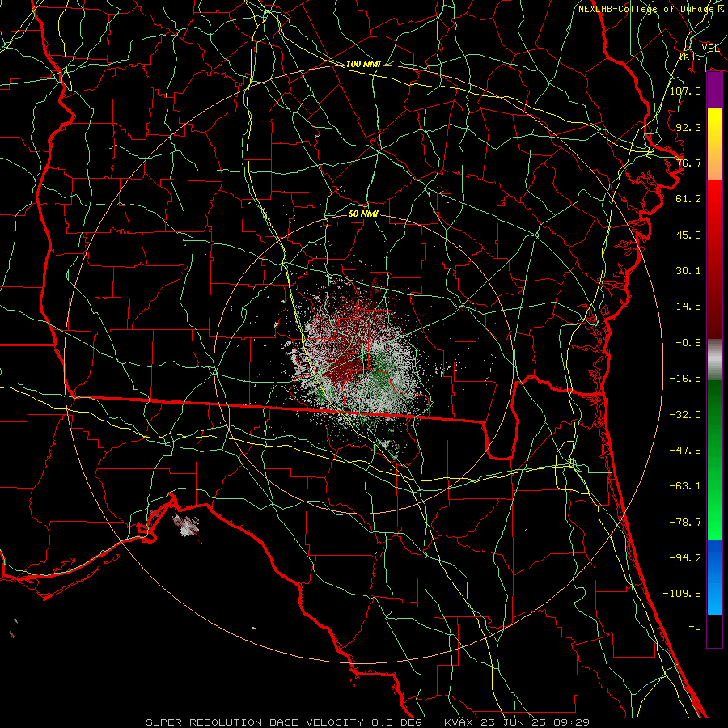
Task: Click the 92.3 legend value
Action: 688,127
